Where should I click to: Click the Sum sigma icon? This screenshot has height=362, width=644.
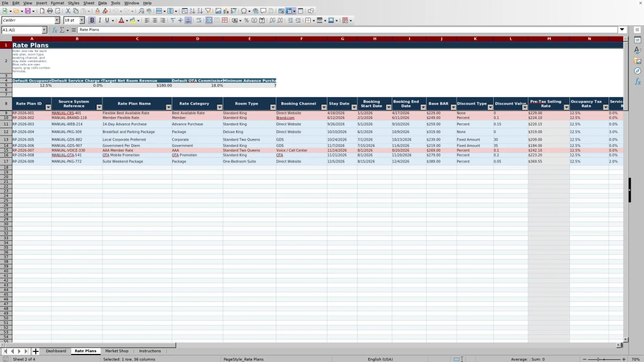pos(62,29)
